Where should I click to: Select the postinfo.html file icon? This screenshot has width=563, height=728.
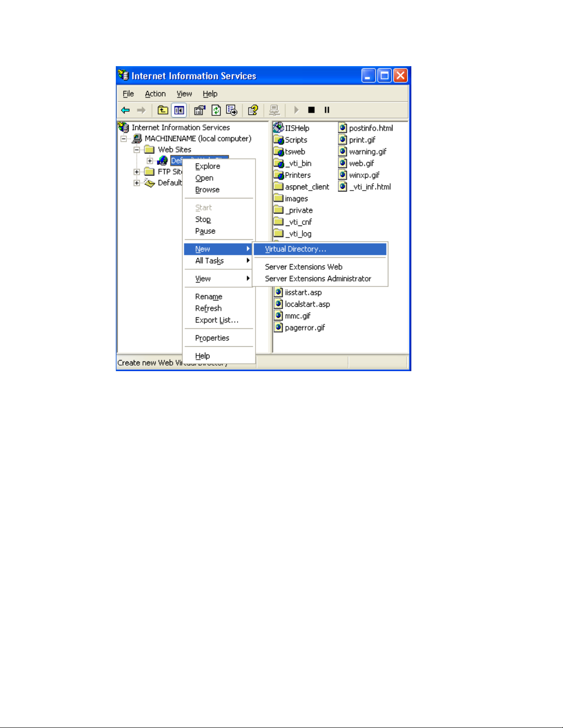[x=342, y=128]
